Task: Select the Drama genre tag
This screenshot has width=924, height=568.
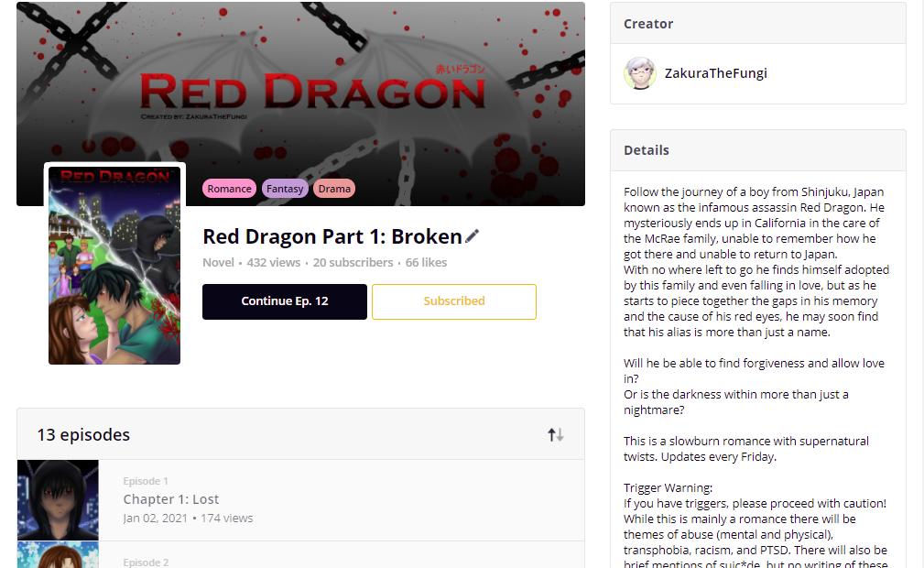Action: point(334,189)
